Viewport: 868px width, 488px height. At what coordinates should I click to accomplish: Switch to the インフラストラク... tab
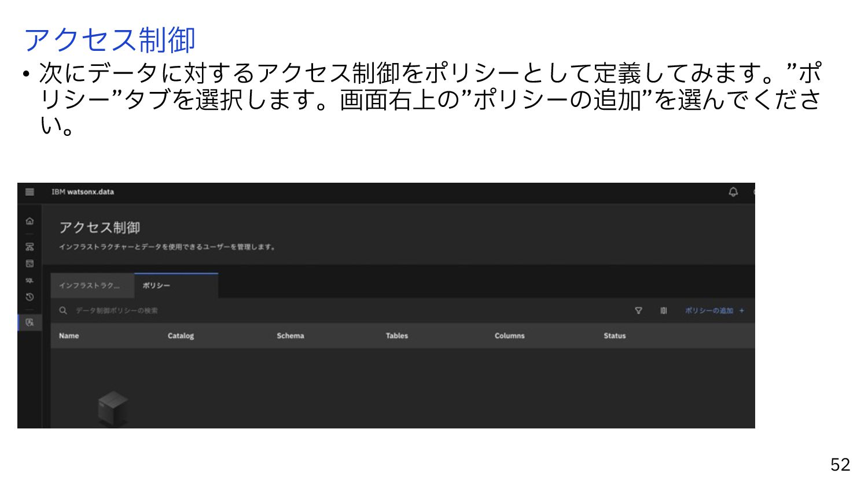[92, 286]
